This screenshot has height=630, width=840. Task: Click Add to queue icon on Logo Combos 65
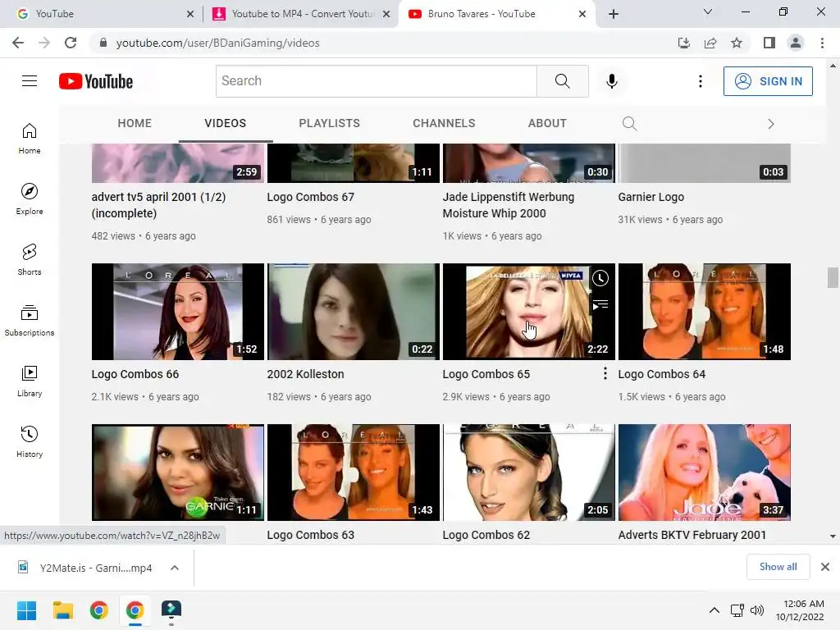600,305
